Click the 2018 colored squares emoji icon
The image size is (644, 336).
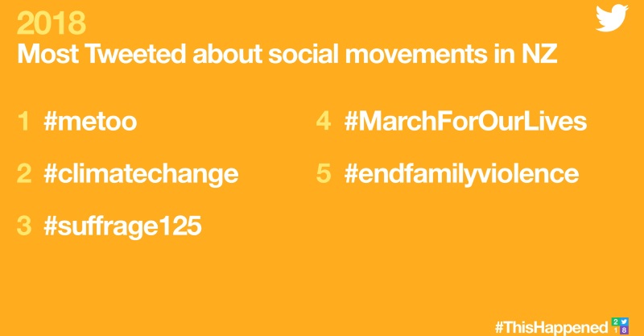(x=620, y=326)
